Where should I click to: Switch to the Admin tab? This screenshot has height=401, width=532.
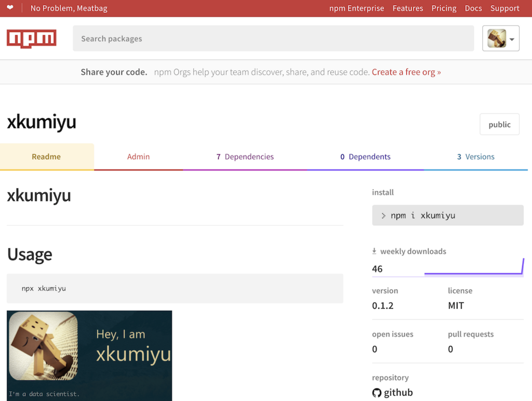pos(138,157)
